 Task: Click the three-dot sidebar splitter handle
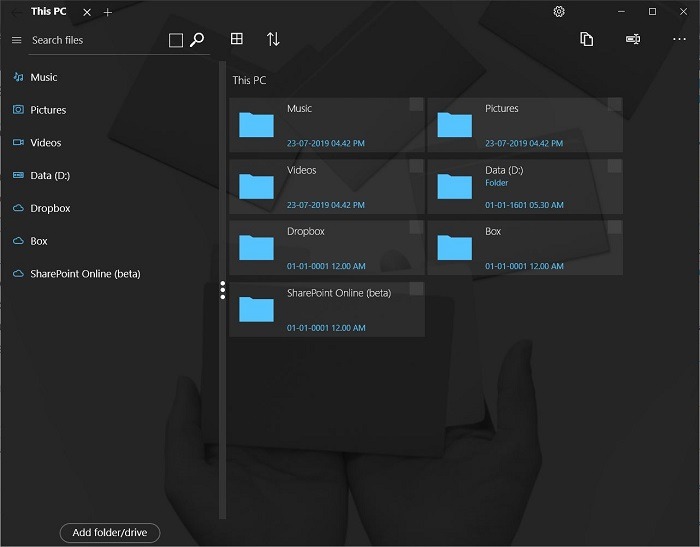(222, 290)
